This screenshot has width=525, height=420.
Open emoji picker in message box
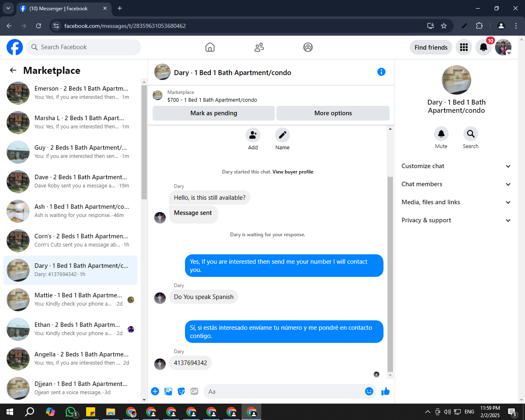click(369, 391)
